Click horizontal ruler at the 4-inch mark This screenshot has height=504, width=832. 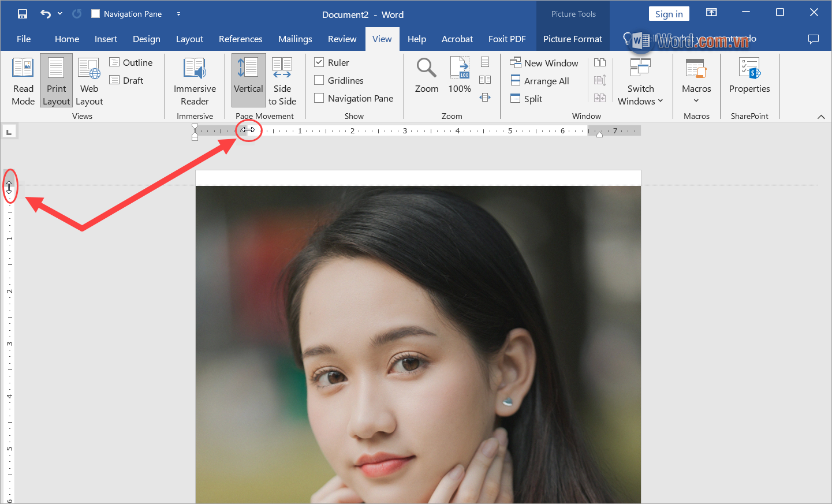point(457,130)
